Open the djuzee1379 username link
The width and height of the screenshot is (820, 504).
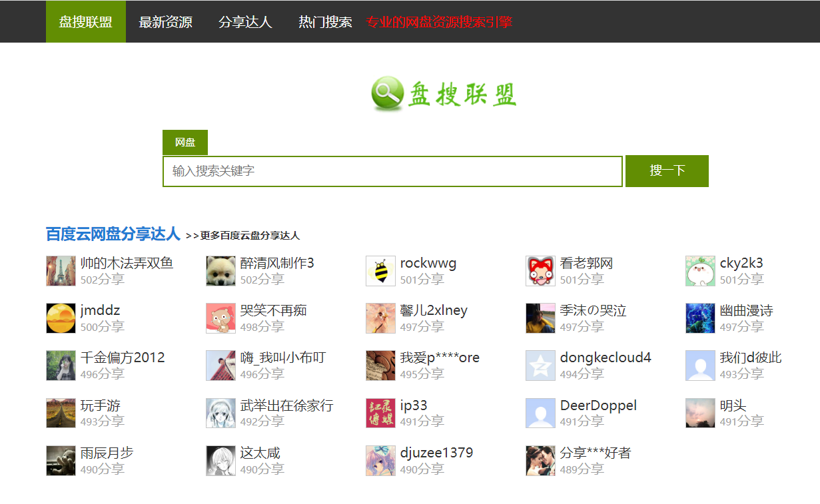[436, 453]
